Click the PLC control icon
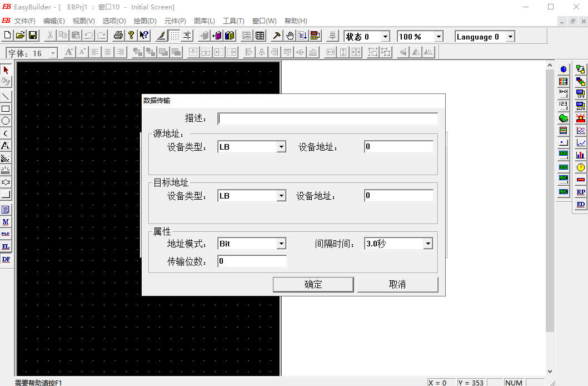 click(x=6, y=234)
